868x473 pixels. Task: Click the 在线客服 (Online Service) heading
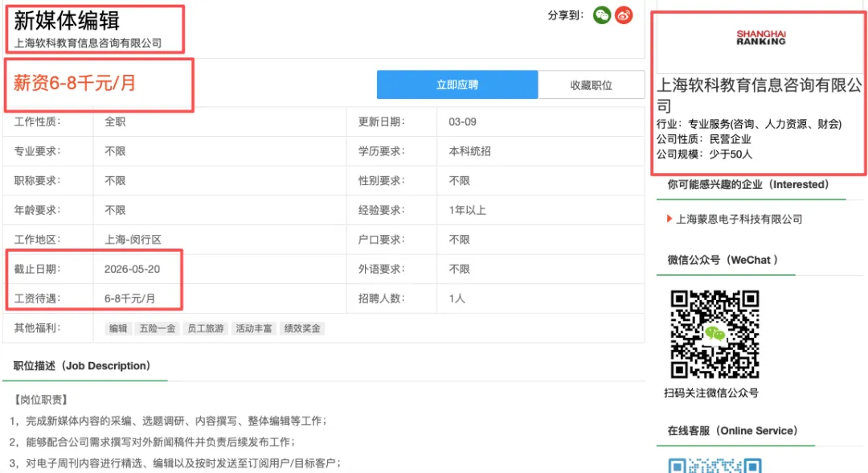[732, 430]
